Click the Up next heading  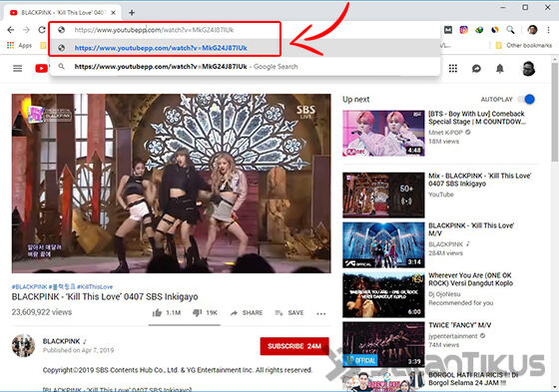tap(355, 100)
